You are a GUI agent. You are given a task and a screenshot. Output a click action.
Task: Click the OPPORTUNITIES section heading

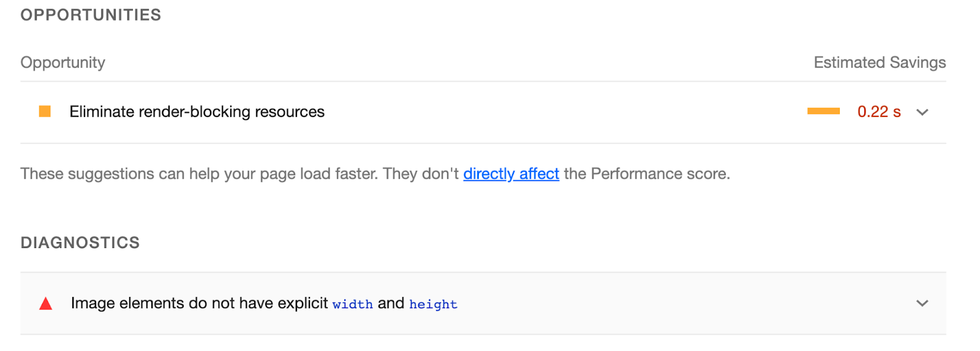91,15
